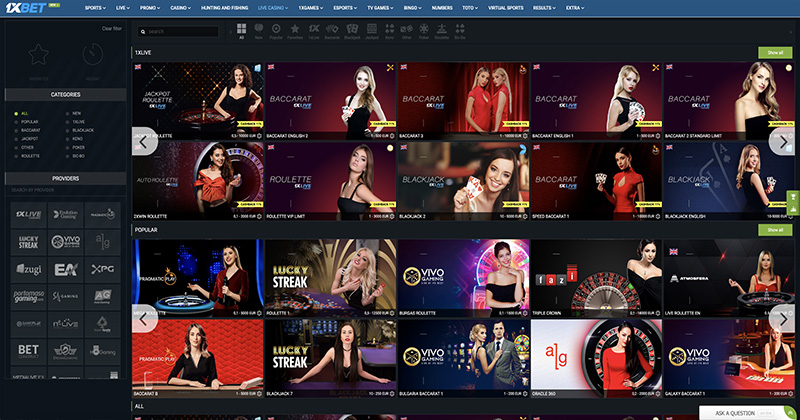Viewport: 800px width, 420px height.
Task: Expand the Esports dropdown menu
Action: 345,8
